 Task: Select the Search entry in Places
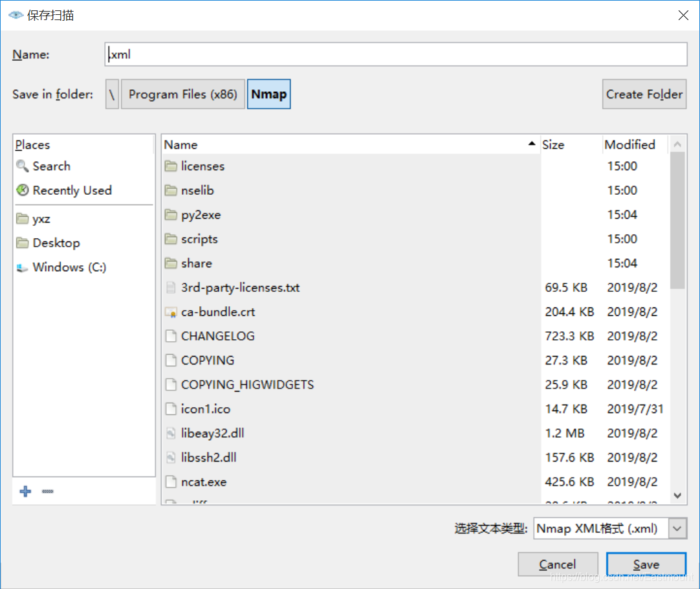(x=51, y=166)
